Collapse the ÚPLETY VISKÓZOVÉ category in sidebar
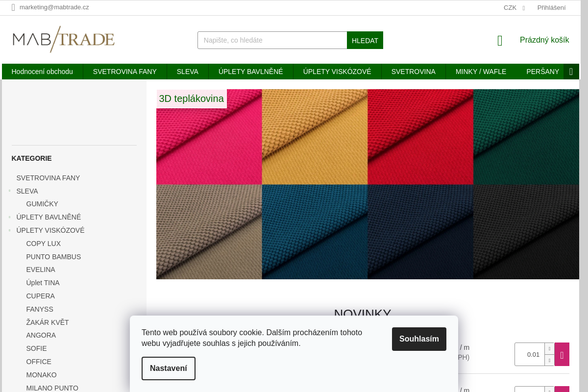Screen dimensions: 588x392 10,230
